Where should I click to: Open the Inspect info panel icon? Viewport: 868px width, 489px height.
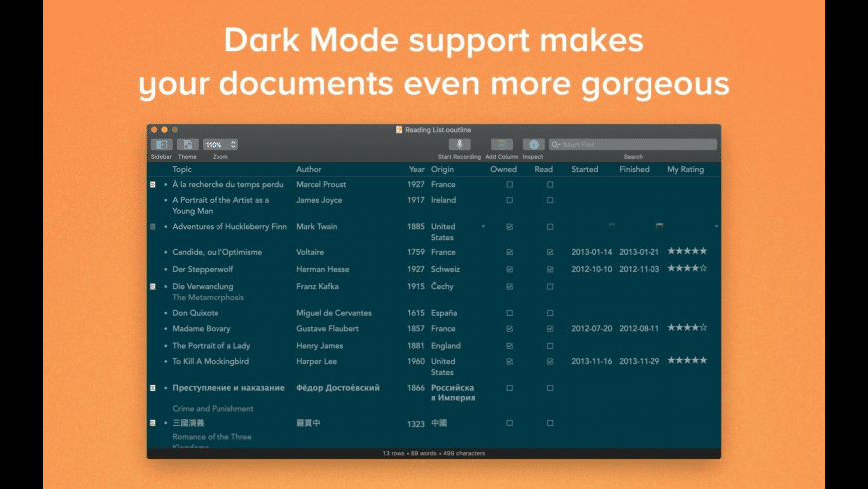click(533, 144)
